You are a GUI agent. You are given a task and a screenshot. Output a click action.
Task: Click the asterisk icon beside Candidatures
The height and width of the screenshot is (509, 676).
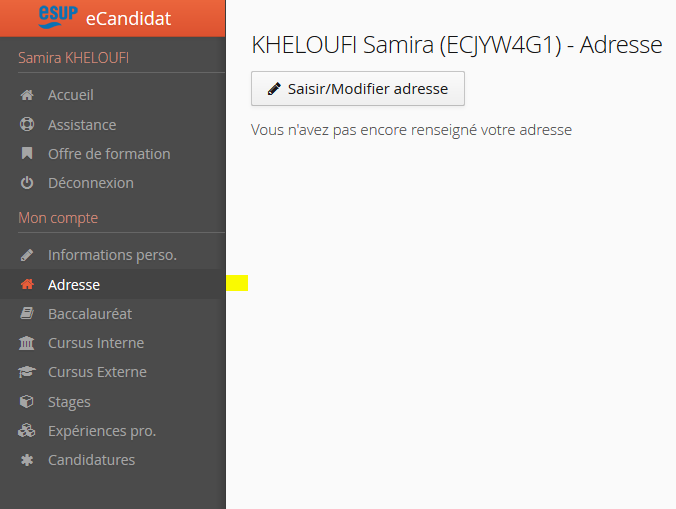click(27, 460)
